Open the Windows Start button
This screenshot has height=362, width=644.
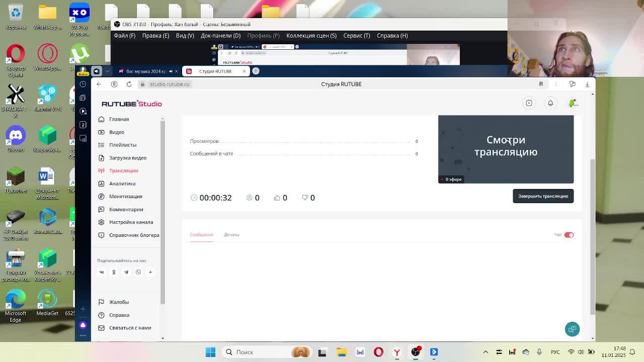tap(210, 352)
